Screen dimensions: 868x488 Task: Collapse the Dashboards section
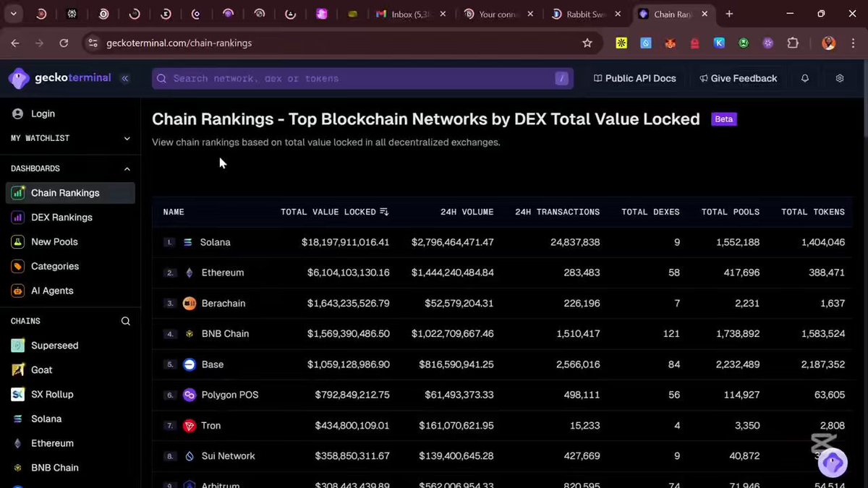pyautogui.click(x=70, y=168)
